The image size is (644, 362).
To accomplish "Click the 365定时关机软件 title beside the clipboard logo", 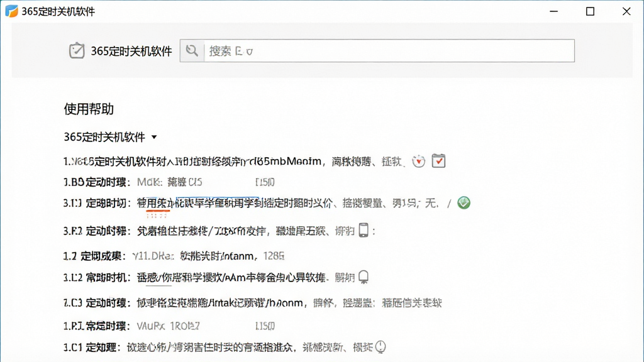I will pos(131,52).
